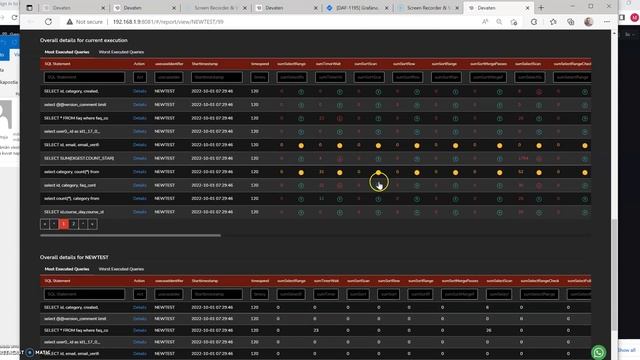
Task: Switch to Worst Executed Queries tab under NEWTEST details
Action: coord(121,269)
